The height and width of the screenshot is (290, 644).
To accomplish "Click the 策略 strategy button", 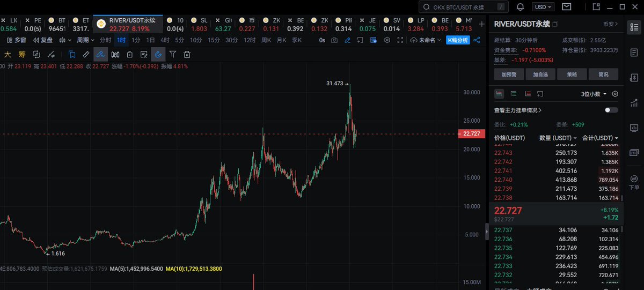I will pos(572,75).
